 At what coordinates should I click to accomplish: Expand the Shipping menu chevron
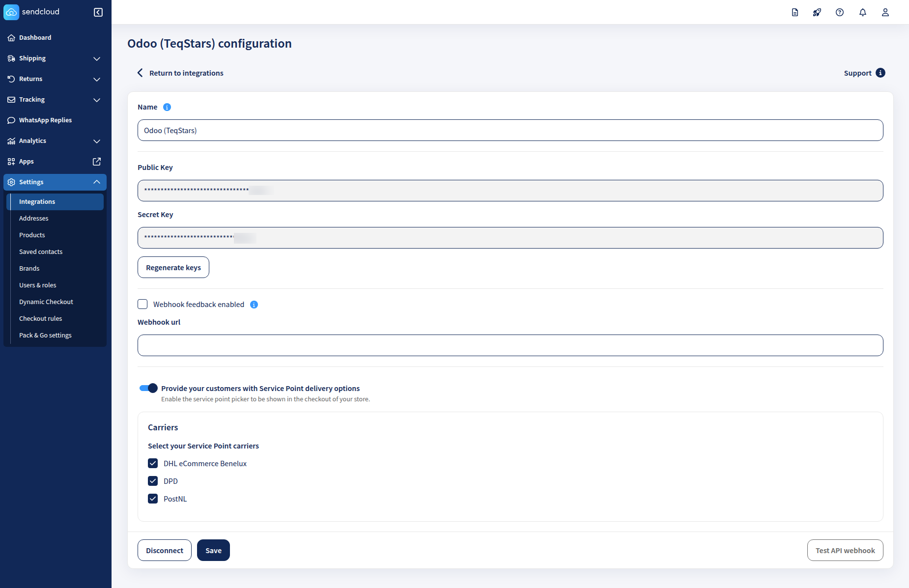tap(97, 58)
